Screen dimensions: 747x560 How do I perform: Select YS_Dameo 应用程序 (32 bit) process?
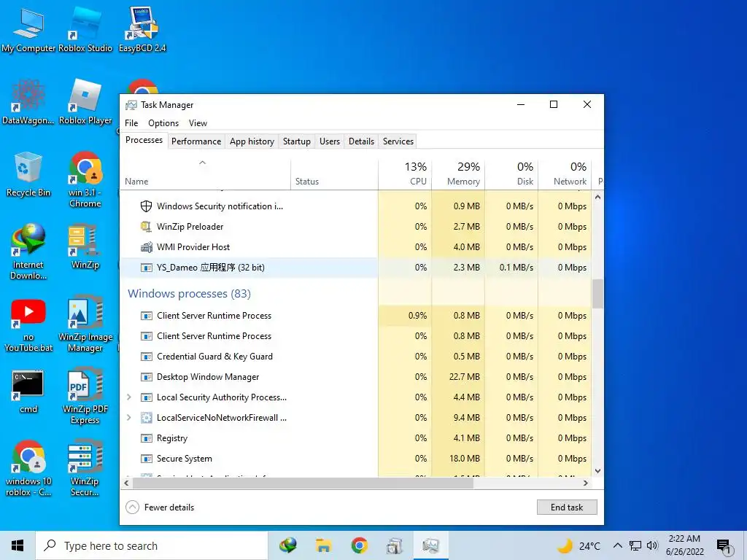[355, 268]
